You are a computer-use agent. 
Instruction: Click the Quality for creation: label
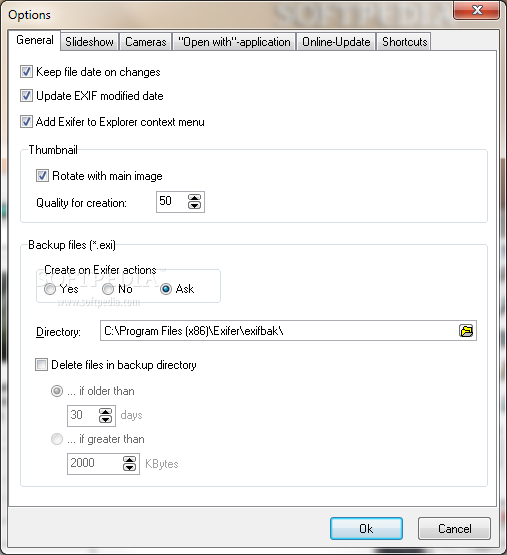pyautogui.click(x=81, y=203)
